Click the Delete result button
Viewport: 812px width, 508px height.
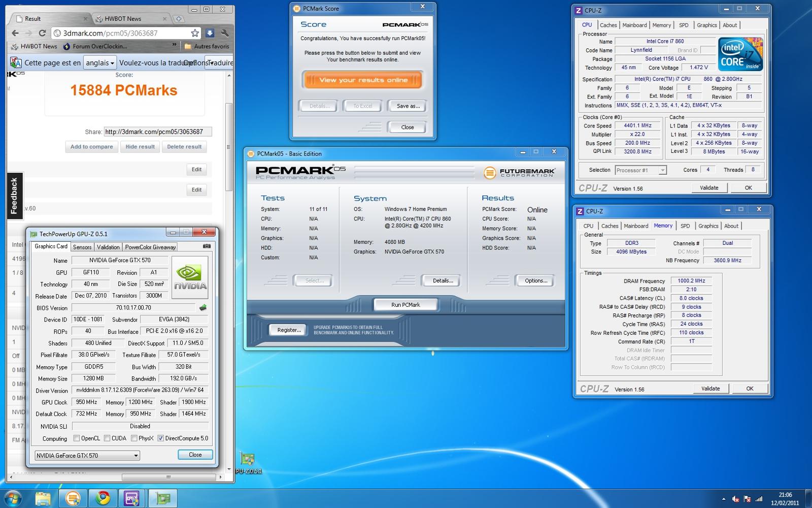(184, 147)
